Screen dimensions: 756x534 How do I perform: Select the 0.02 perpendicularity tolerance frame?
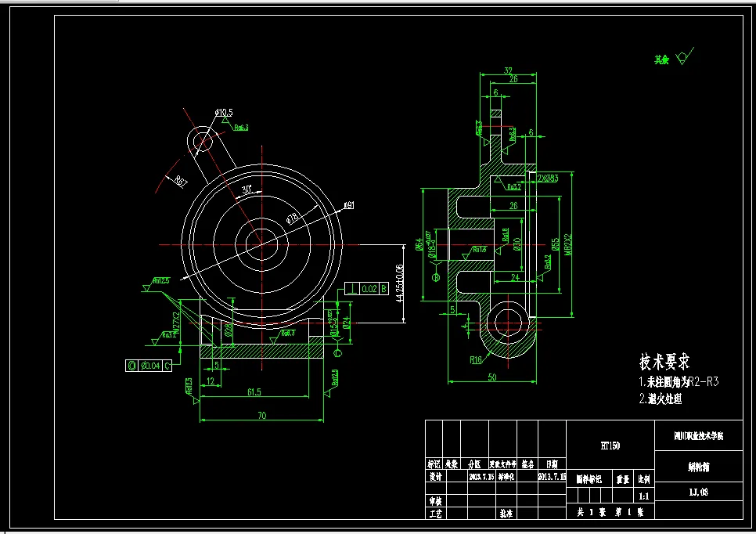(x=367, y=288)
